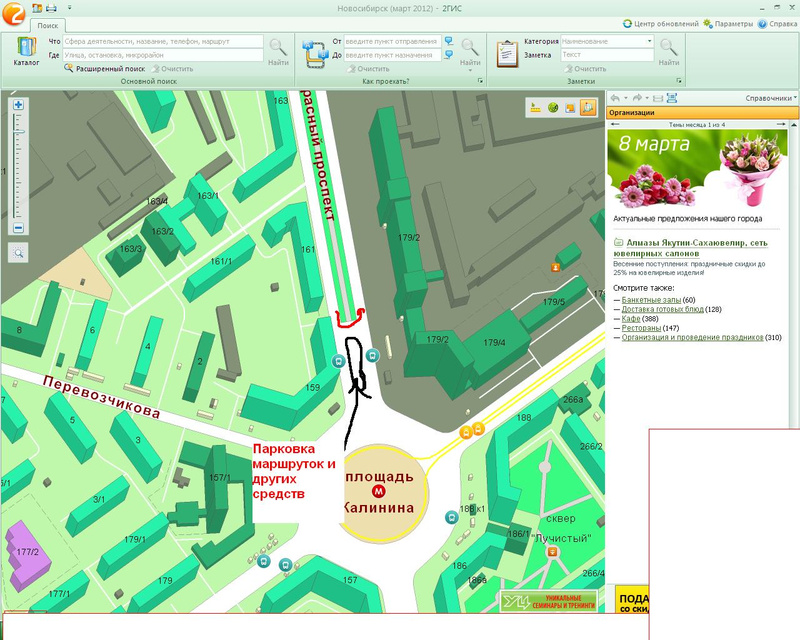The height and width of the screenshot is (640, 800).
Task: Open the orange 2GIS application menu button
Action: pos(13,13)
